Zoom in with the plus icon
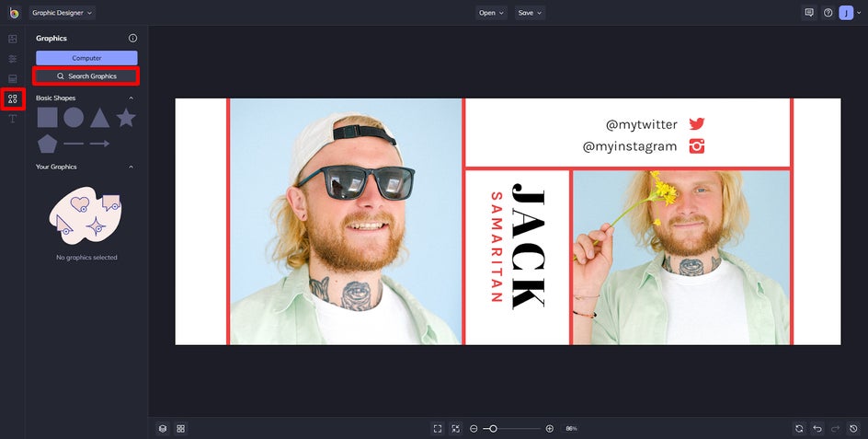This screenshot has width=868, height=439. tap(550, 429)
